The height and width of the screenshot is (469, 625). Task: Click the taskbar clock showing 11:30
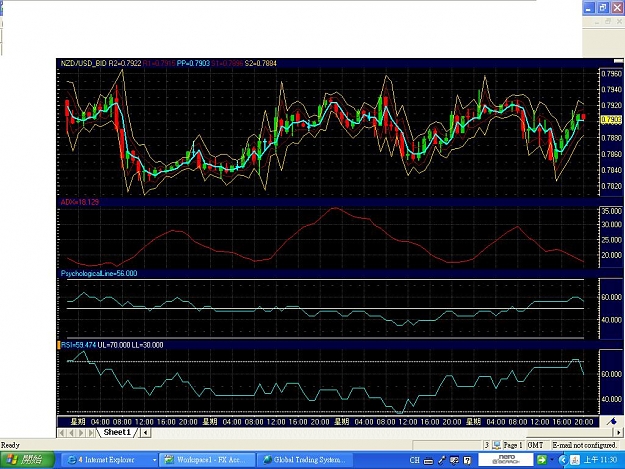(601, 460)
